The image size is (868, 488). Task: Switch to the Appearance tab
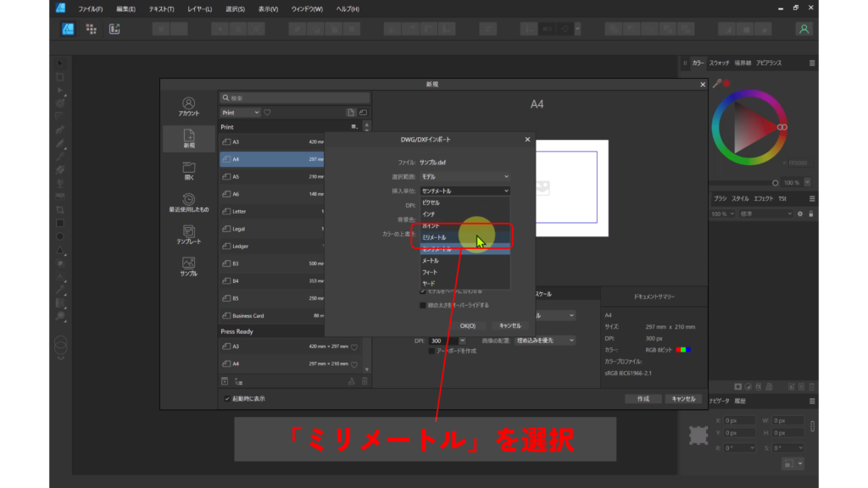[769, 63]
